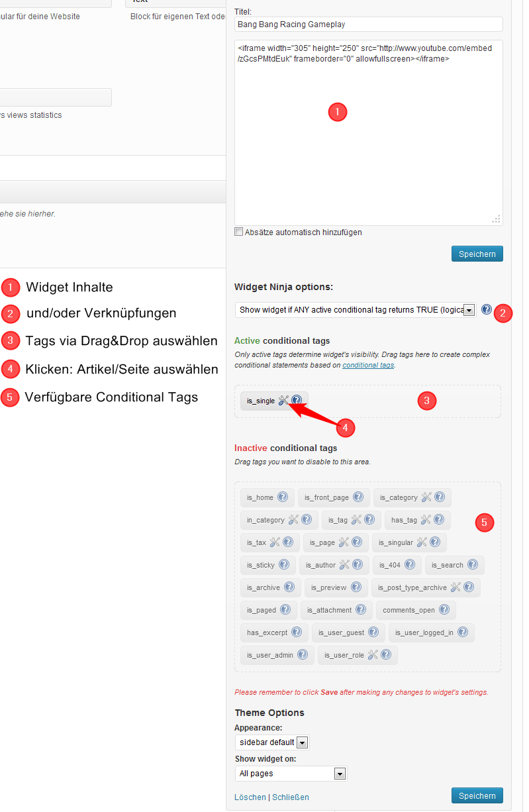Open help for the is_singular tag
The height and width of the screenshot is (812, 529).
(435, 542)
